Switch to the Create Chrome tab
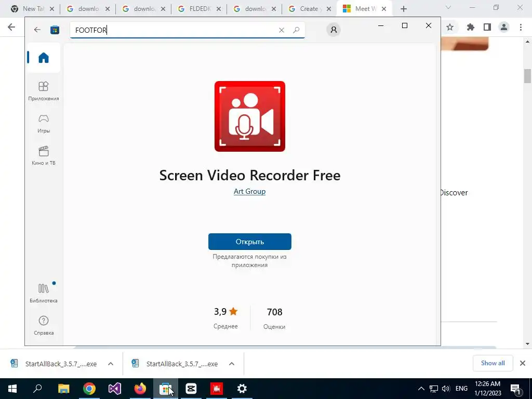Image resolution: width=532 pixels, height=399 pixels. tap(309, 9)
